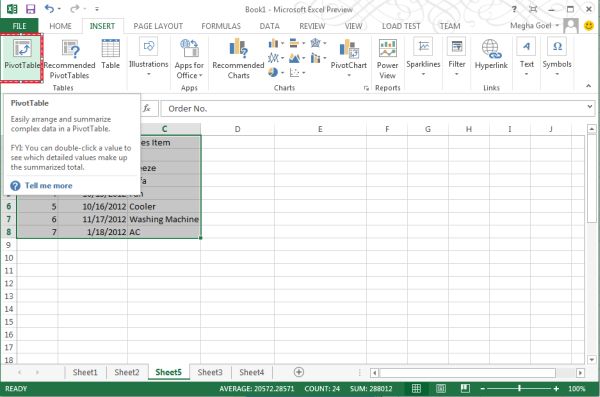600x397 pixels.
Task: Collapse the ribbon
Action: 588,86
